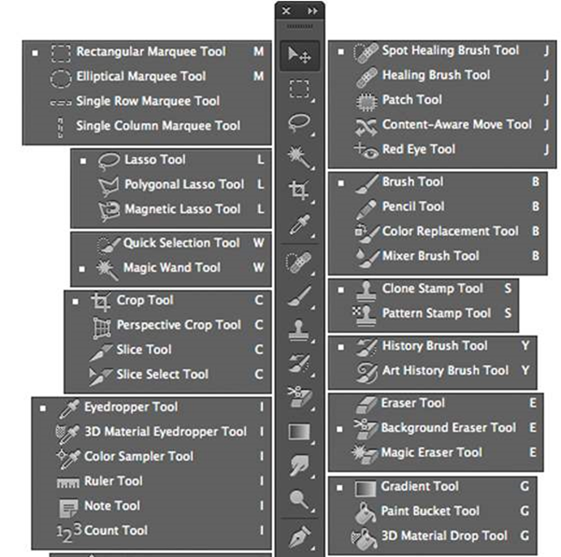The image size is (561, 557).
Task: Select the Smudge finger tool icon in toolbar
Action: coord(299,465)
